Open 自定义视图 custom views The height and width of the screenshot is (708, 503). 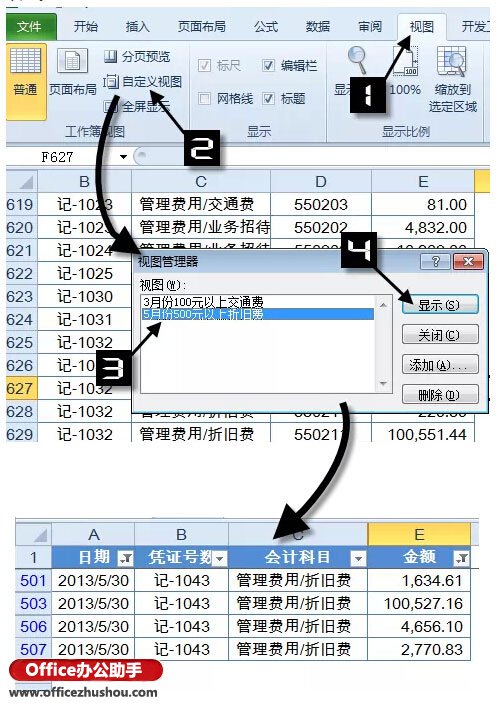click(x=142, y=82)
